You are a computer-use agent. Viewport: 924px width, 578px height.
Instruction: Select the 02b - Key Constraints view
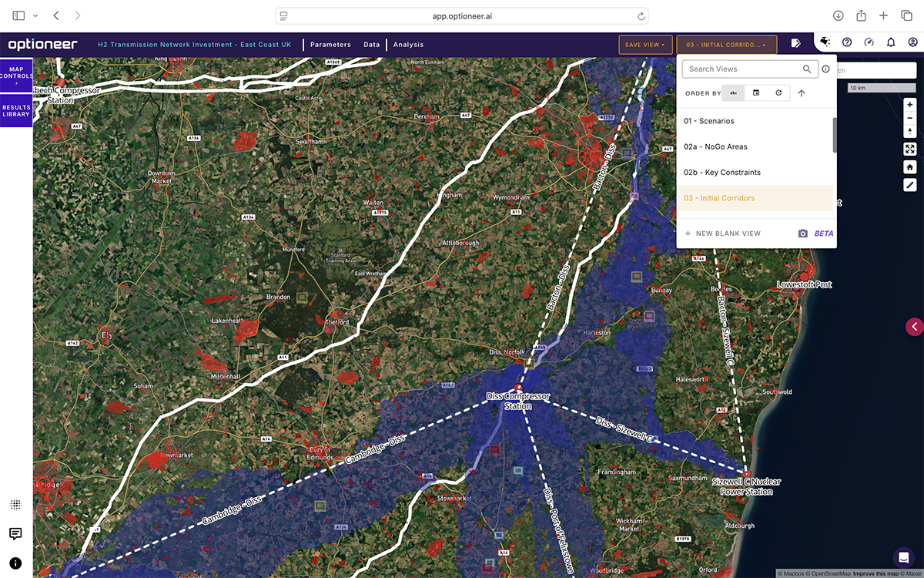pyautogui.click(x=755, y=173)
